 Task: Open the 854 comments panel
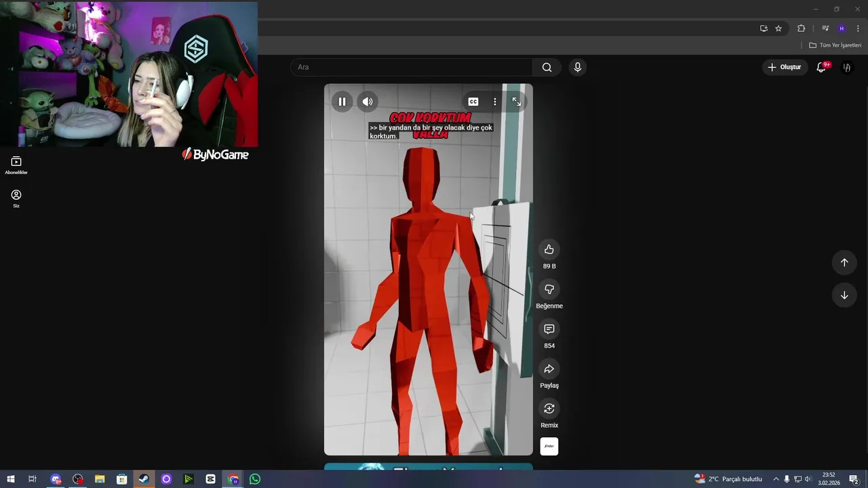pos(549,329)
